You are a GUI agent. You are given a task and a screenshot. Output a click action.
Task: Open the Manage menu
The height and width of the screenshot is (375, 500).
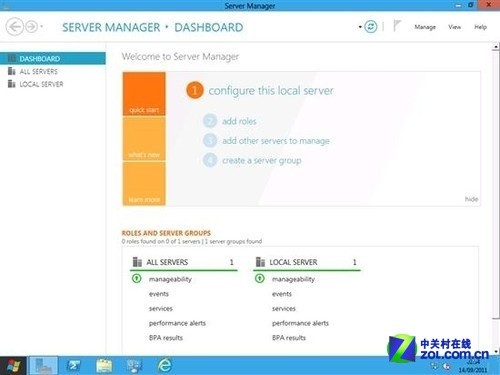click(425, 27)
